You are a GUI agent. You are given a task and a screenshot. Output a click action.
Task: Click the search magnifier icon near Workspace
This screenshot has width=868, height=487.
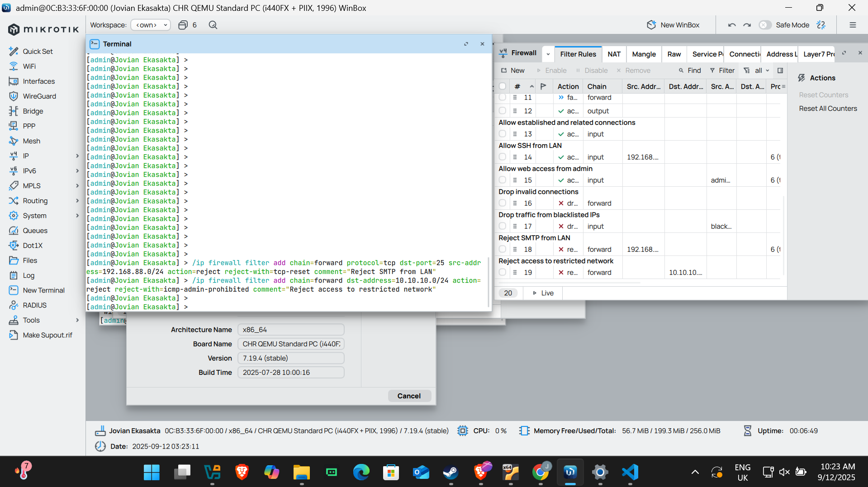tap(213, 25)
